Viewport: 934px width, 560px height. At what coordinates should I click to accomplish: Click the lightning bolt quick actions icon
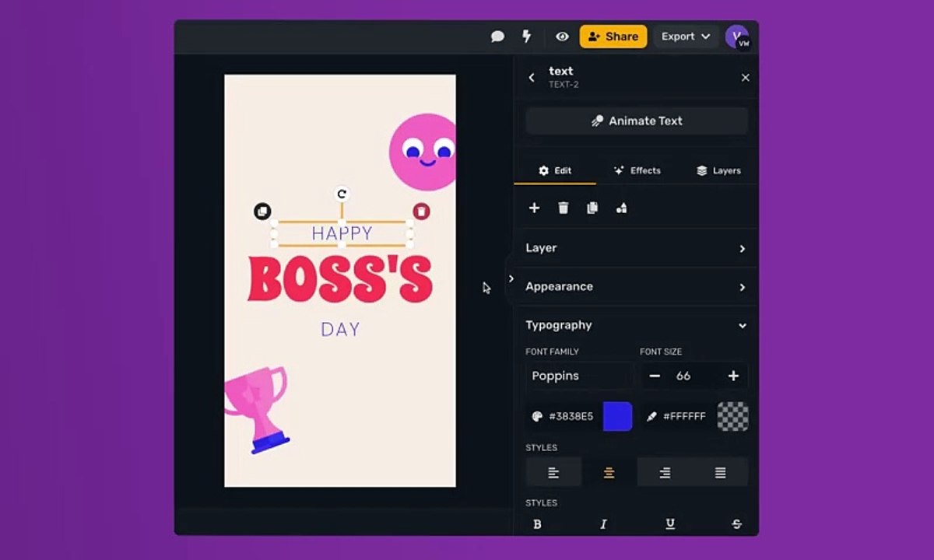coord(527,37)
